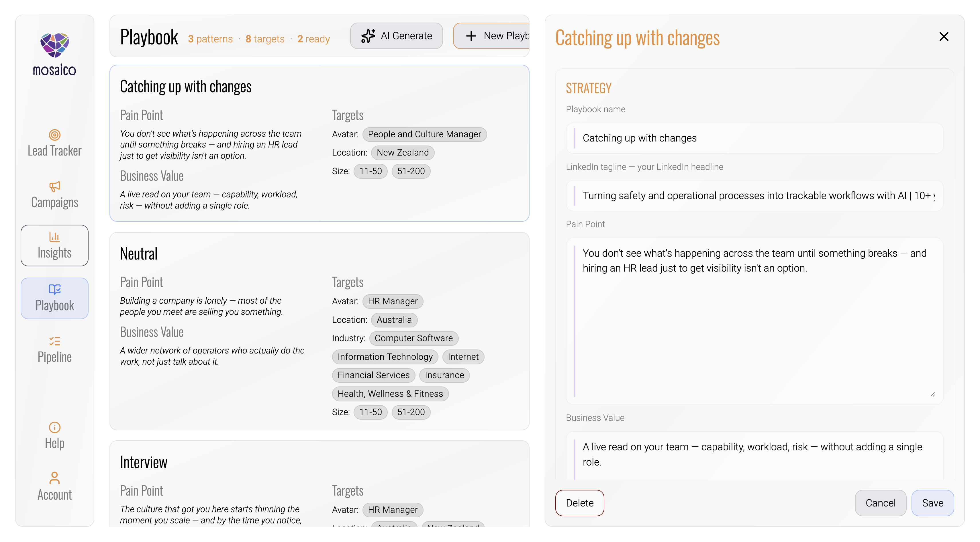Open the Help info icon

(x=54, y=427)
